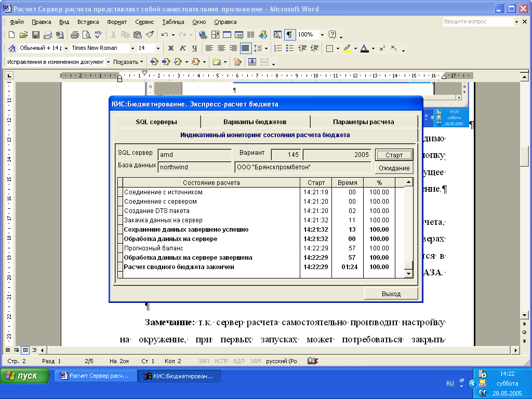Click the numbered list icon
Image resolution: width=532 pixels, height=399 pixels.
pyautogui.click(x=278, y=48)
